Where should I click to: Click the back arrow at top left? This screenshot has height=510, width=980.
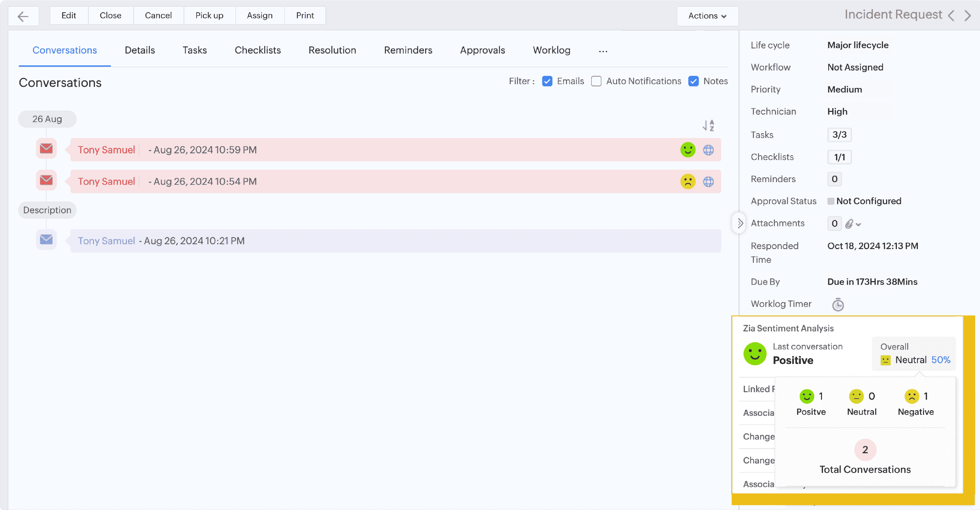pyautogui.click(x=23, y=16)
